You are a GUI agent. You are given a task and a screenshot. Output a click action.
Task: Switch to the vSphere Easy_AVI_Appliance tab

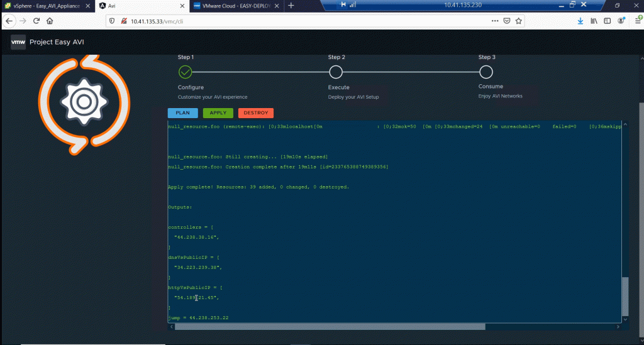[44, 6]
